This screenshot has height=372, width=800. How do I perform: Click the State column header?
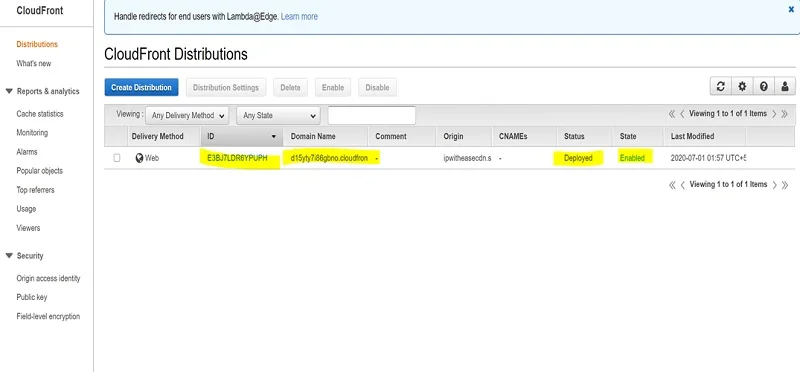click(628, 136)
